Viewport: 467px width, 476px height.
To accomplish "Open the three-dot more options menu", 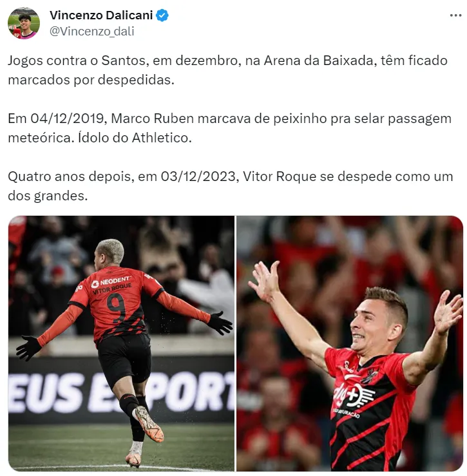I will pyautogui.click(x=455, y=15).
